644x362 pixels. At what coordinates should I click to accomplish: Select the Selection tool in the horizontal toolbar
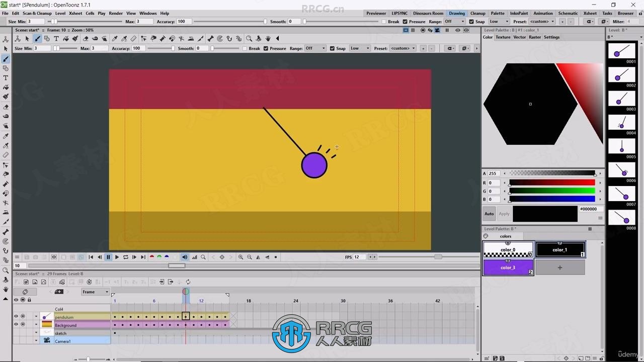coord(27,38)
